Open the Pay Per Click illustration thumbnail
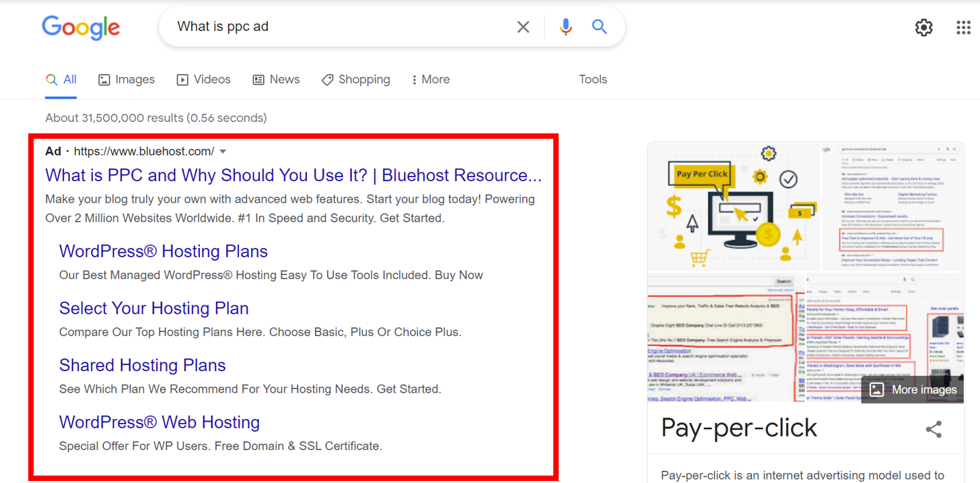980x483 pixels. click(x=734, y=206)
